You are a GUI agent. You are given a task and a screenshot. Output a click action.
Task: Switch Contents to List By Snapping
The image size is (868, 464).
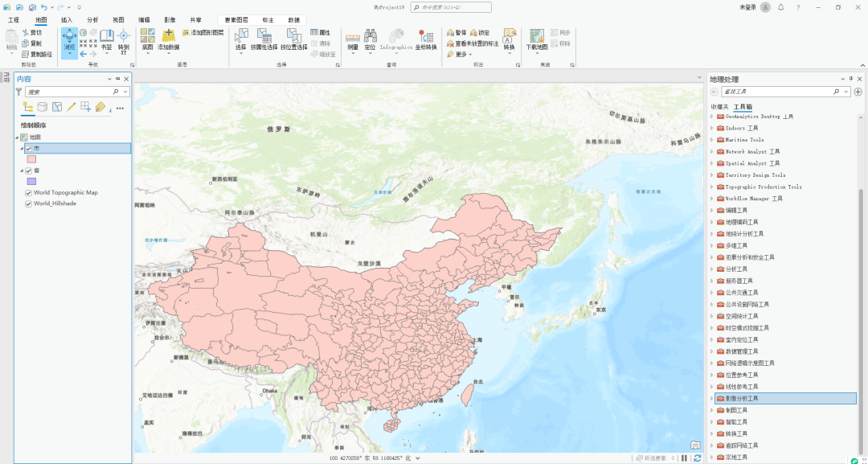(x=85, y=107)
